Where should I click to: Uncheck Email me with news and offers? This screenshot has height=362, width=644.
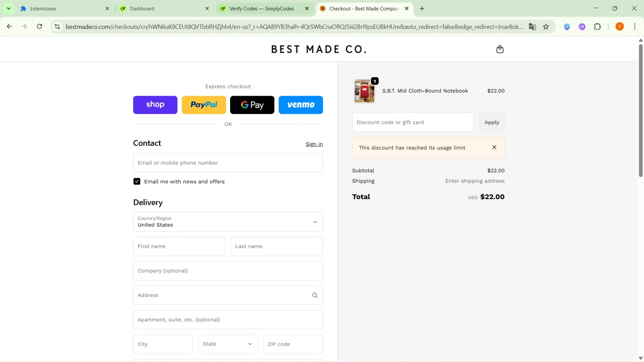coord(137,181)
